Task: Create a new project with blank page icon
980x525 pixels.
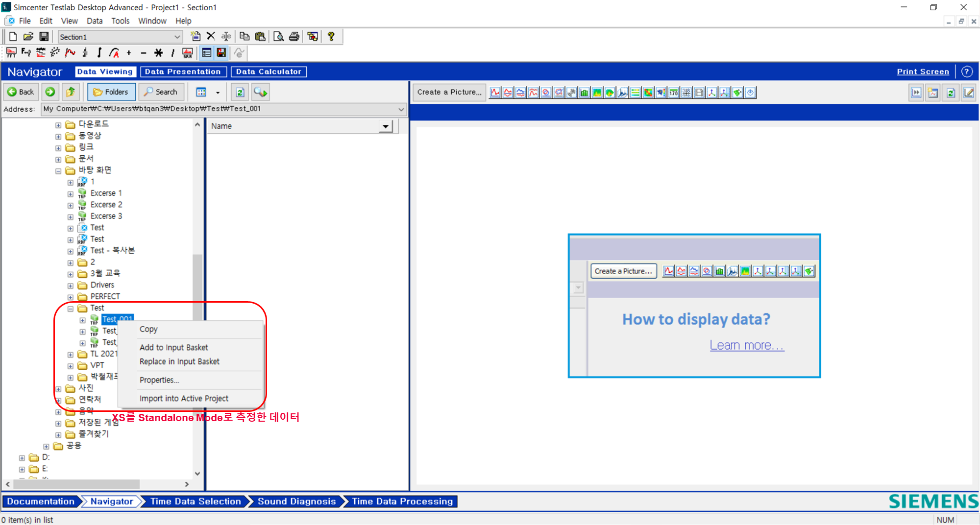Action: (x=13, y=37)
